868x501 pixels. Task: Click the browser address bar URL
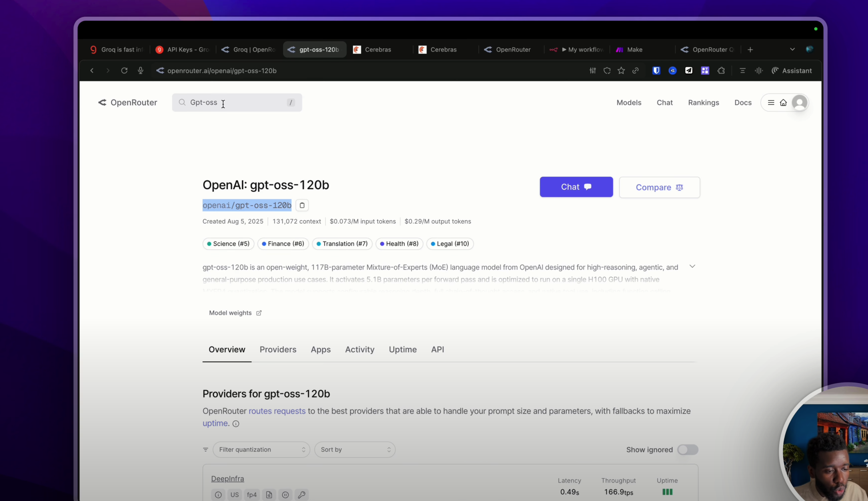(x=222, y=71)
